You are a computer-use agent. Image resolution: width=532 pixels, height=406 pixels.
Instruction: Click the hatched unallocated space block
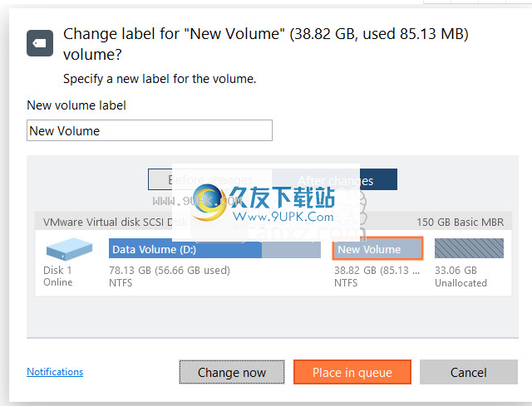point(469,248)
